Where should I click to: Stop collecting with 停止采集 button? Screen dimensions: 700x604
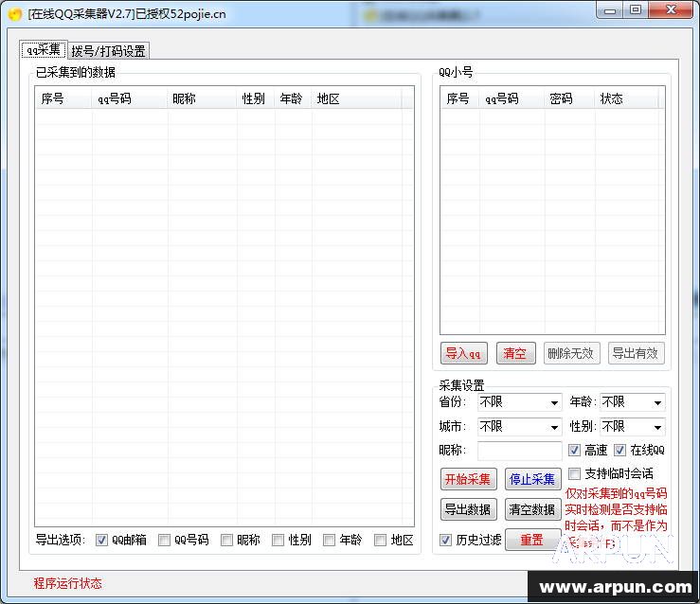pos(532,479)
